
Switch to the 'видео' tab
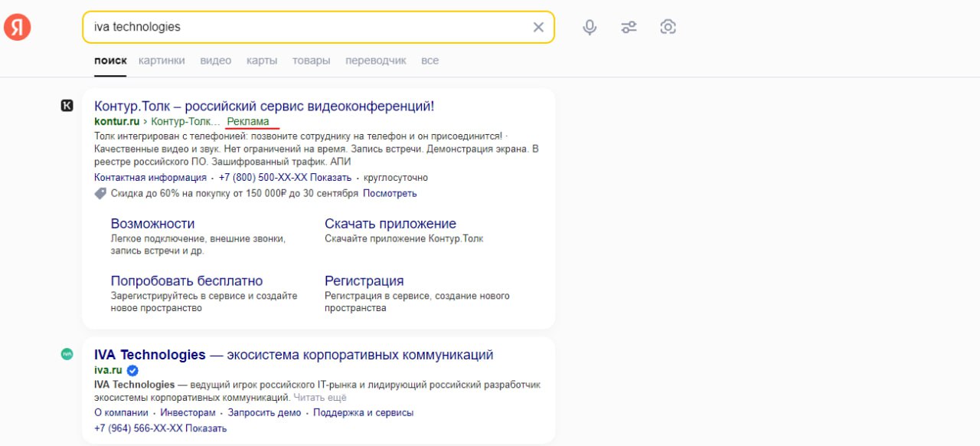(216, 61)
